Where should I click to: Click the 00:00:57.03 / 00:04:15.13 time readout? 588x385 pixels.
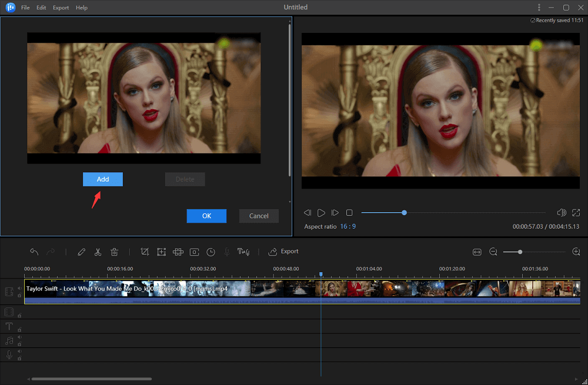546,226
